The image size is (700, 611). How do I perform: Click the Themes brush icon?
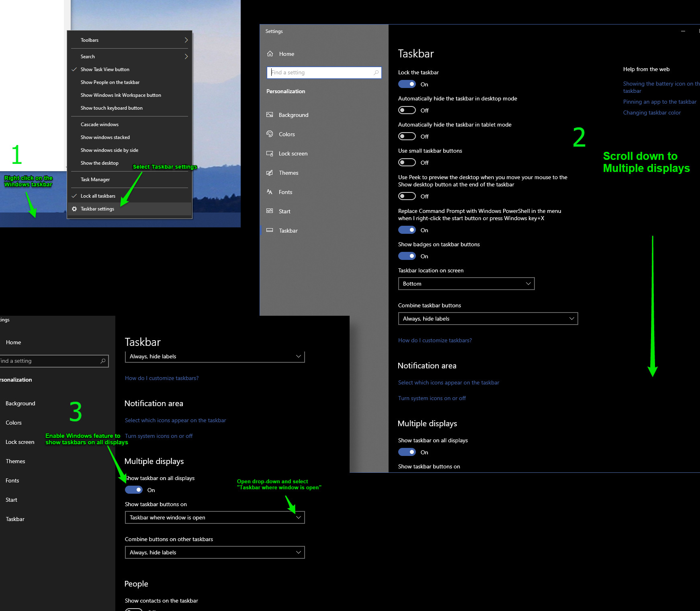(270, 173)
